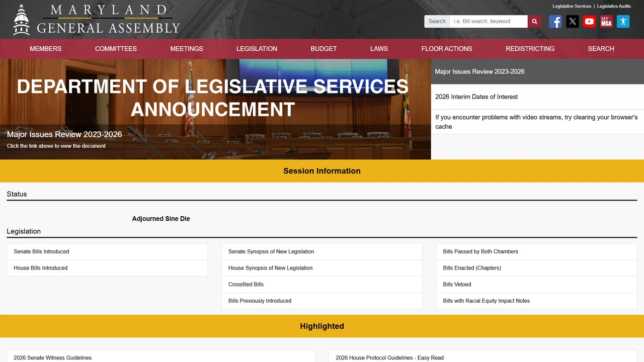
Task: Open Senate Bills Introduced
Action: pos(107,251)
